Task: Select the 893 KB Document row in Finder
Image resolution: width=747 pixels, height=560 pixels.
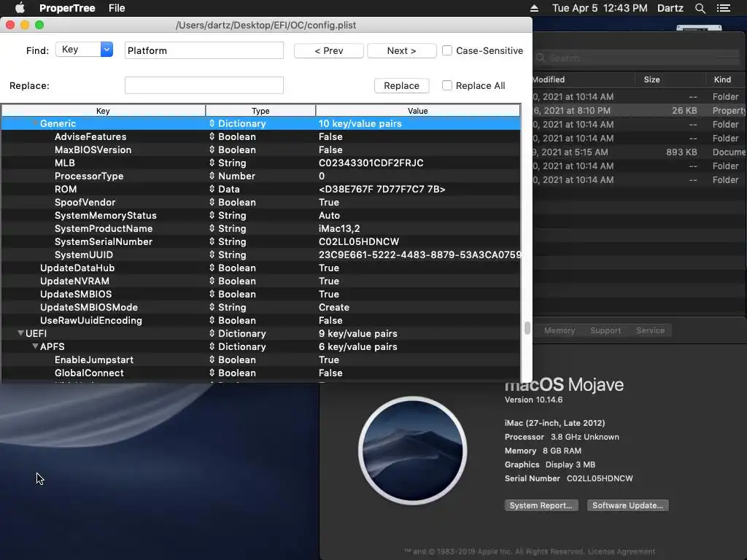Action: pyautogui.click(x=640, y=152)
